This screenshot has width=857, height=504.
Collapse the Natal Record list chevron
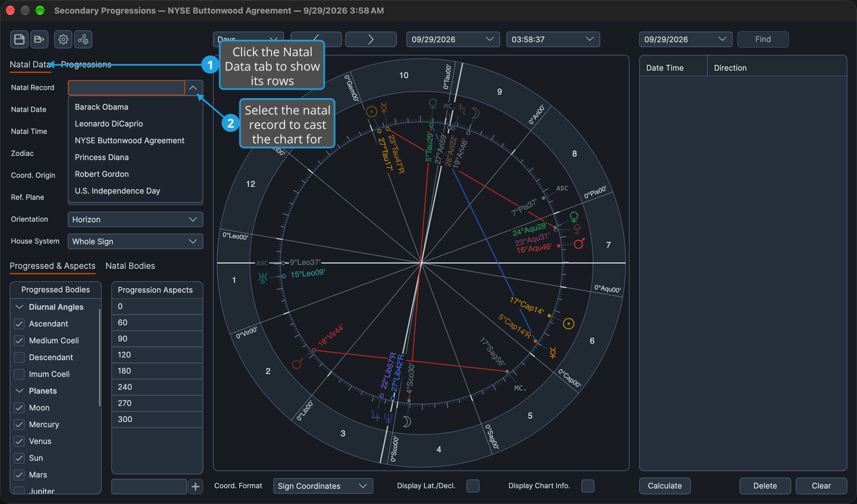click(193, 88)
